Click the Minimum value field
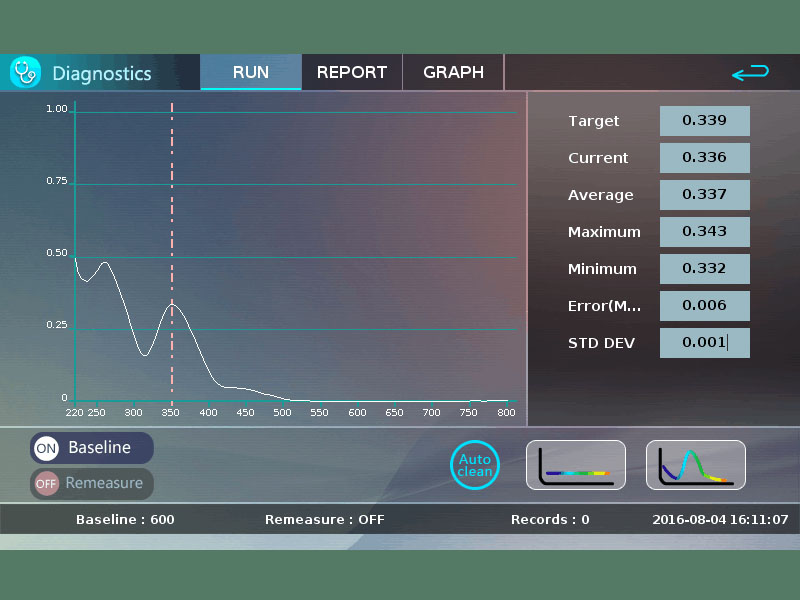 705,269
